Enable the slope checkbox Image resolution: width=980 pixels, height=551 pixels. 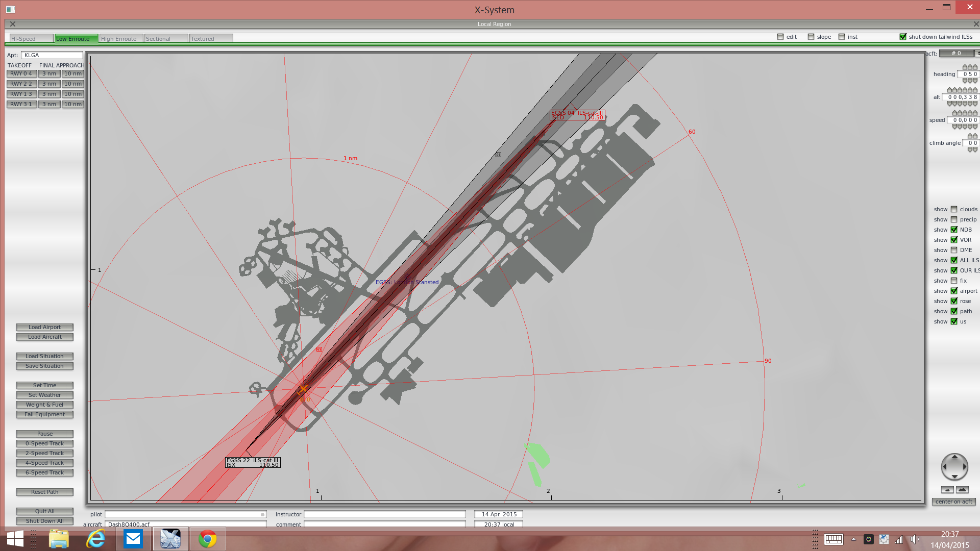pyautogui.click(x=811, y=37)
